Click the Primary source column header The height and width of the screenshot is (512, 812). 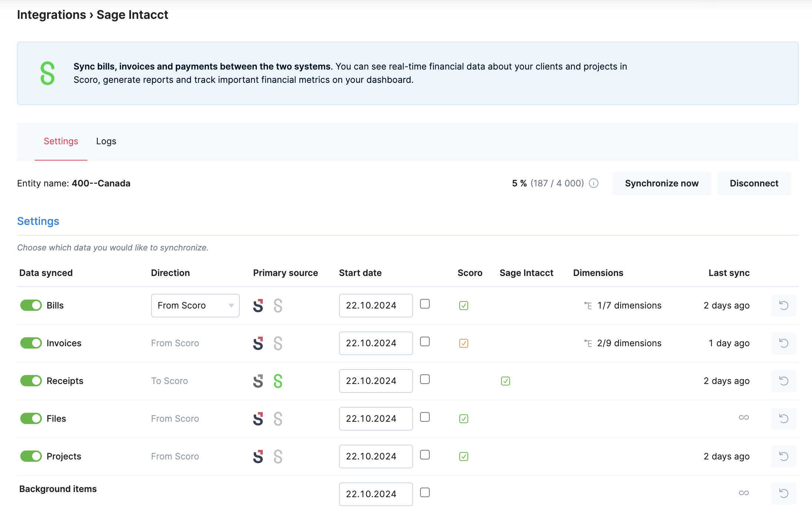click(x=285, y=273)
